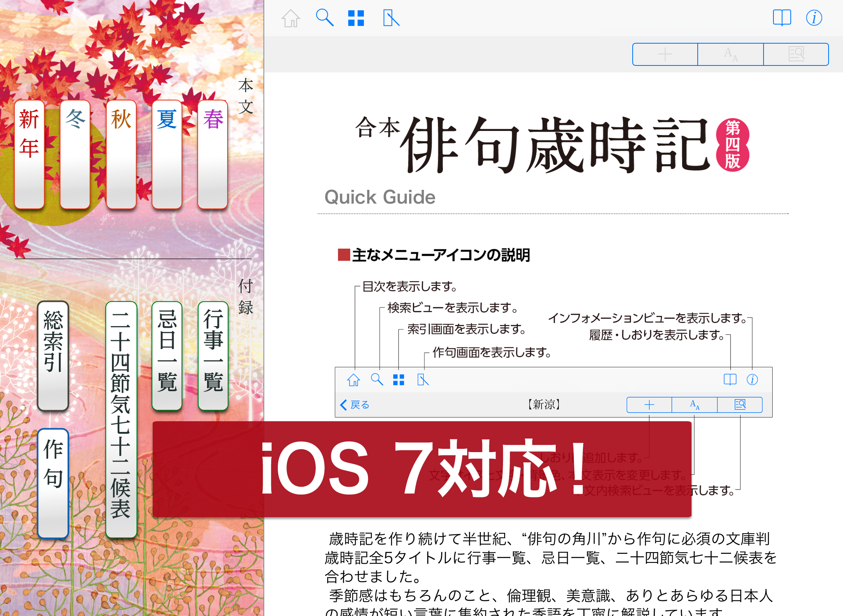This screenshot has width=843, height=616.
Task: Open 総索引 general index
Action: click(x=53, y=356)
